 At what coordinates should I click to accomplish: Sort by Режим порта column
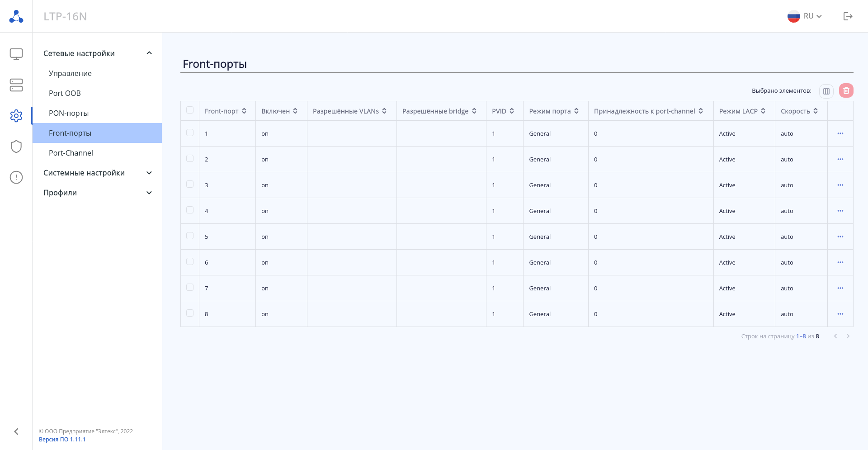[x=576, y=111]
